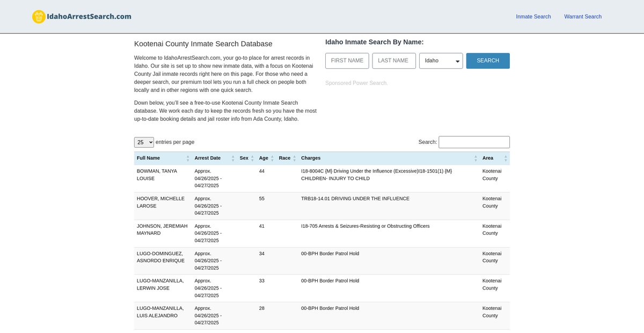Expand the Idaho state dropdown
The height and width of the screenshot is (333, 644).
tap(441, 61)
